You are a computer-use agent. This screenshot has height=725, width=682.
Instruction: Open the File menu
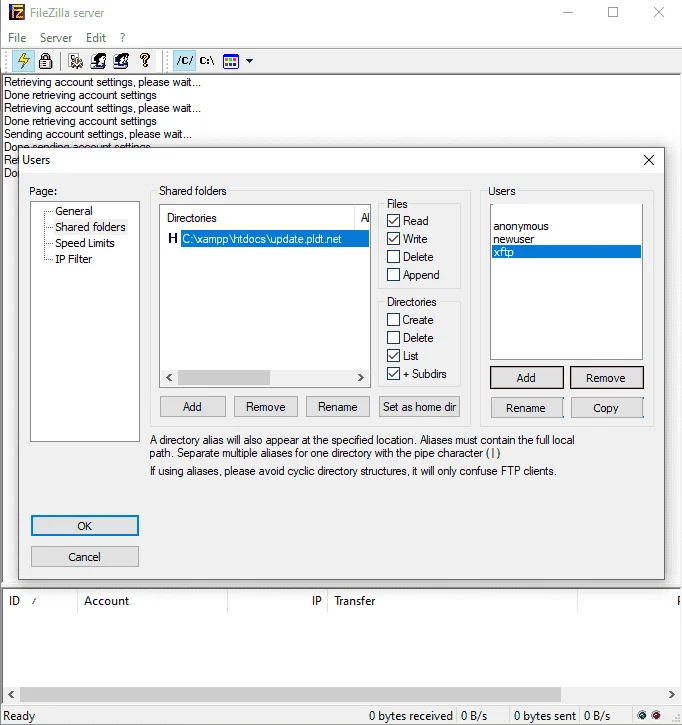tap(17, 37)
